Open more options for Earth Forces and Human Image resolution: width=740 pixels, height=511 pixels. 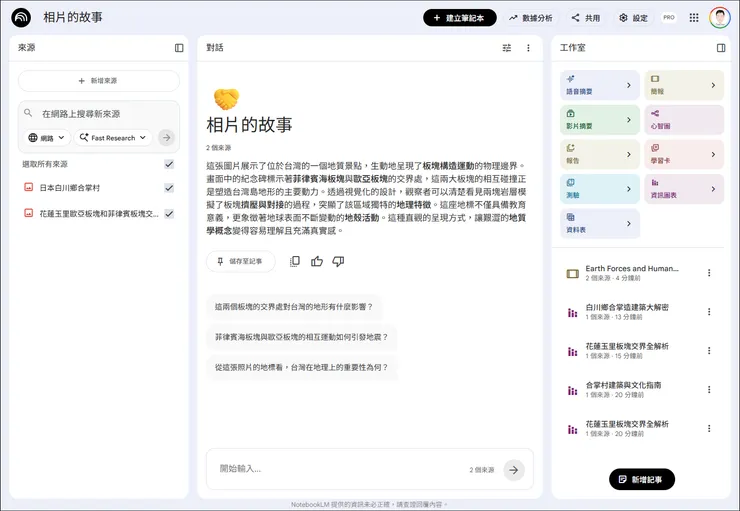click(709, 273)
